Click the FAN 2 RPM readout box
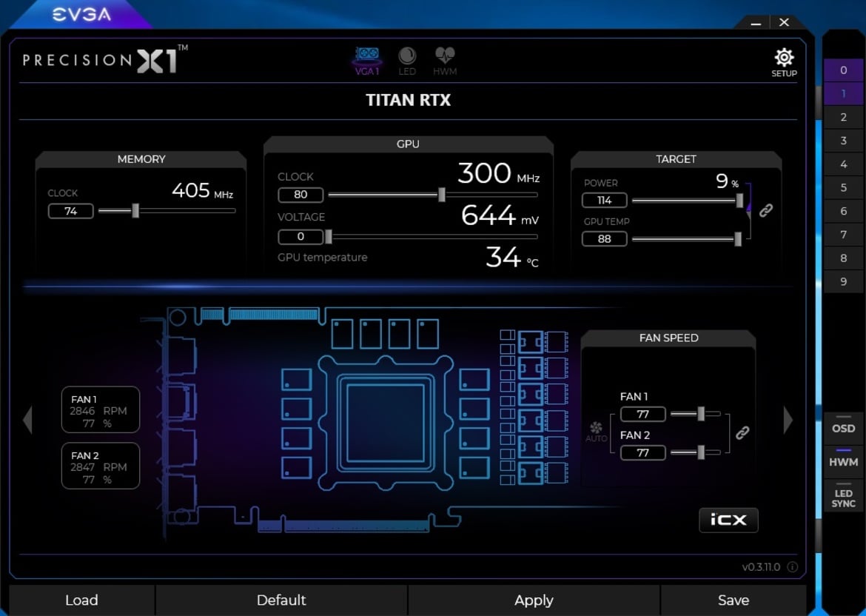The image size is (866, 616). 101,466
